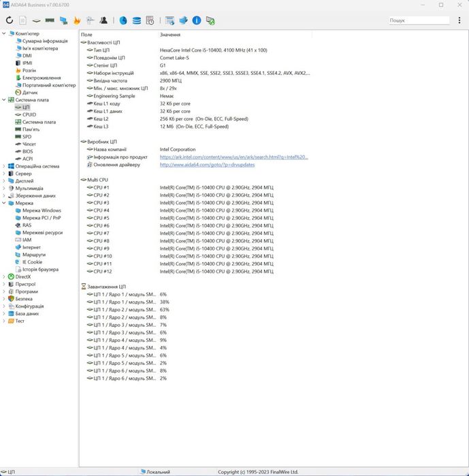The image size is (469, 476).
Task: Click the window with shield toolbar icon
Action: 170,20
